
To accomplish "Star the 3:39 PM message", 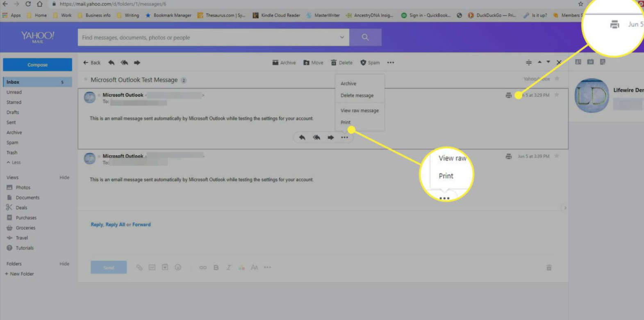I will (557, 156).
